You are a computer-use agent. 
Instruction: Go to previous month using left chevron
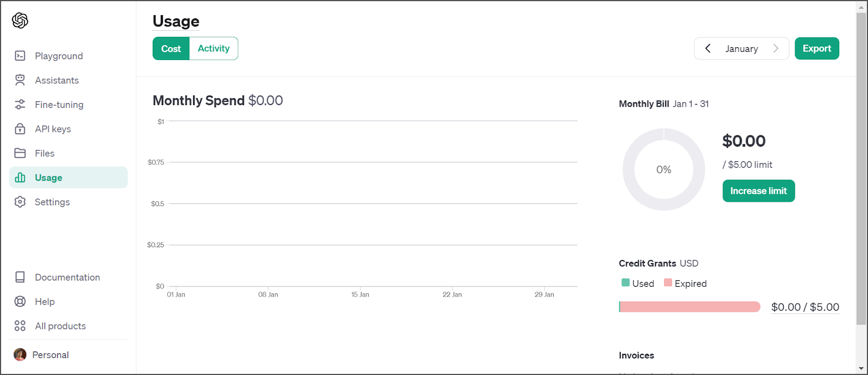[x=708, y=49]
